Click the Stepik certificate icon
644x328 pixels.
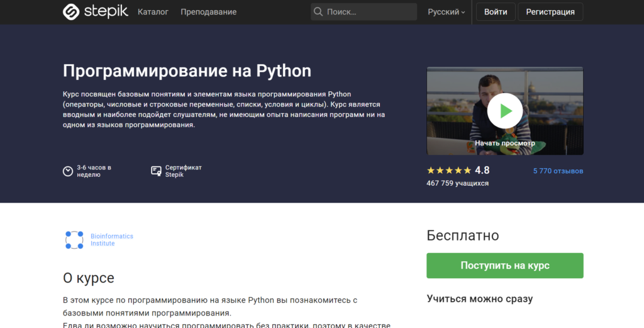point(156,171)
